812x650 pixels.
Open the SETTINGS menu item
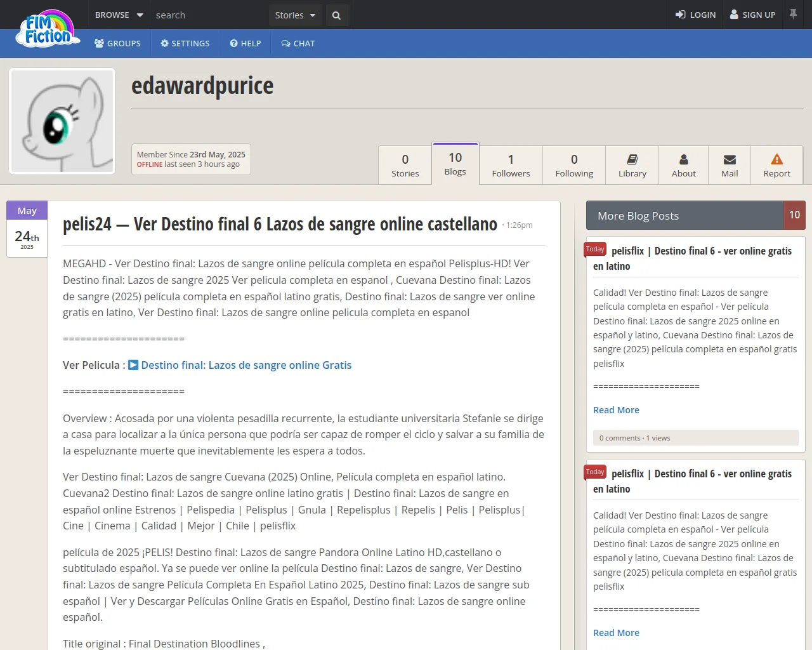click(x=185, y=43)
